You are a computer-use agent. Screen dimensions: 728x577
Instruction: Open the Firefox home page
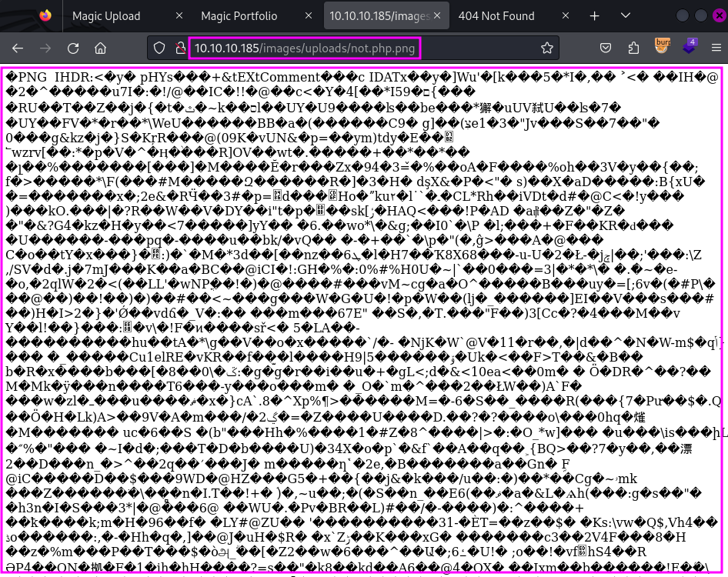pyautogui.click(x=100, y=48)
